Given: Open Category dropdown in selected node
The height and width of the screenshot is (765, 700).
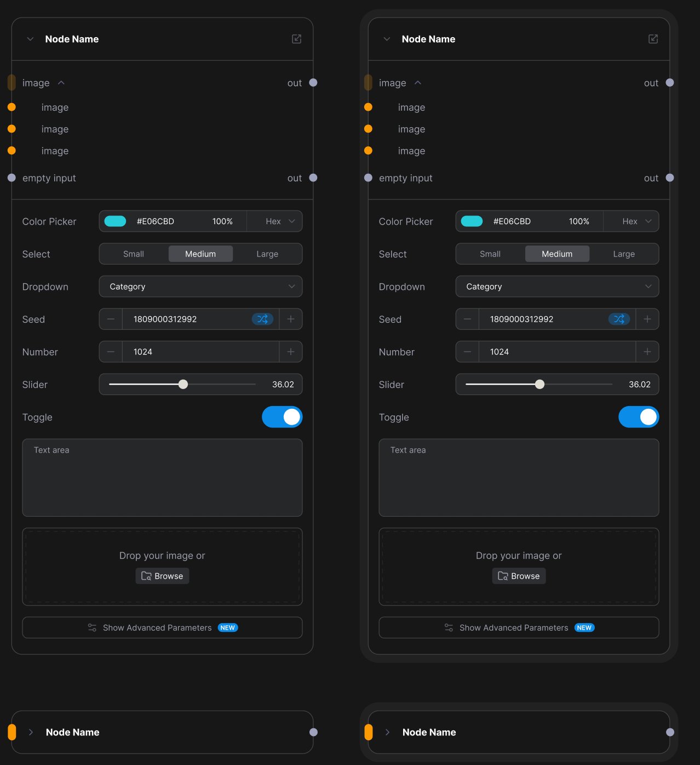Looking at the screenshot, I should tap(557, 287).
